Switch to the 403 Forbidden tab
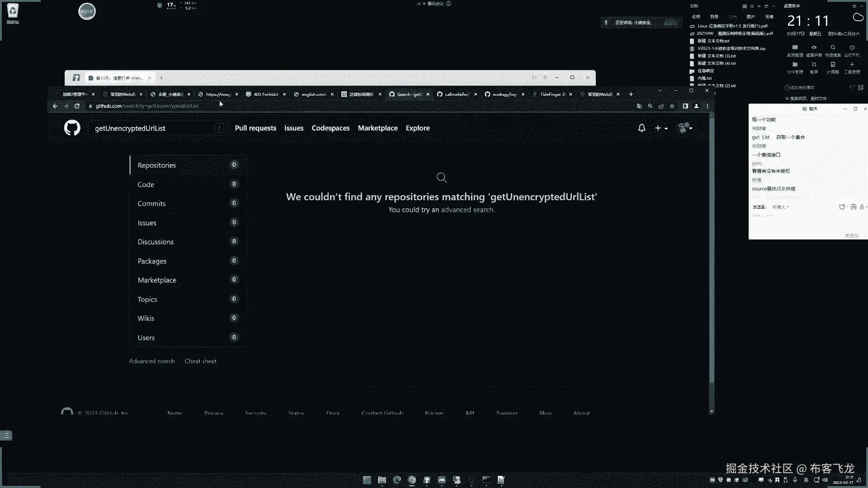 [x=265, y=94]
